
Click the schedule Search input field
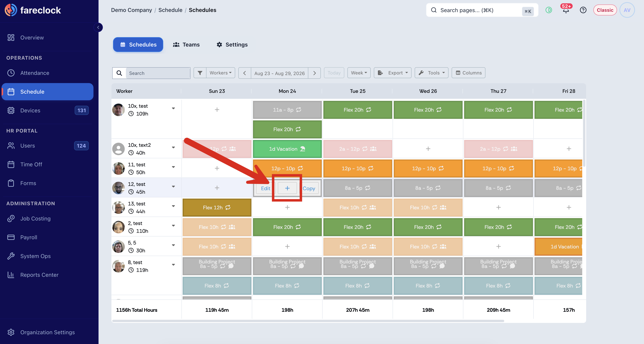tap(158, 73)
